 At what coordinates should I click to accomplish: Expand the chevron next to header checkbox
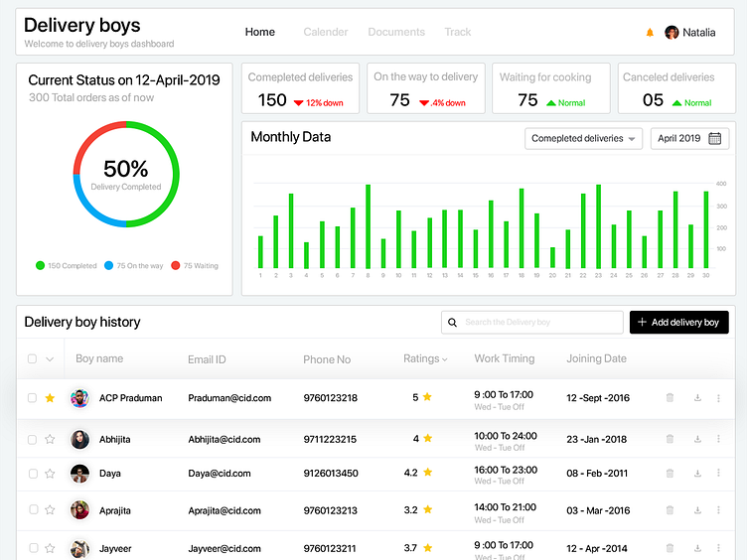tap(50, 359)
